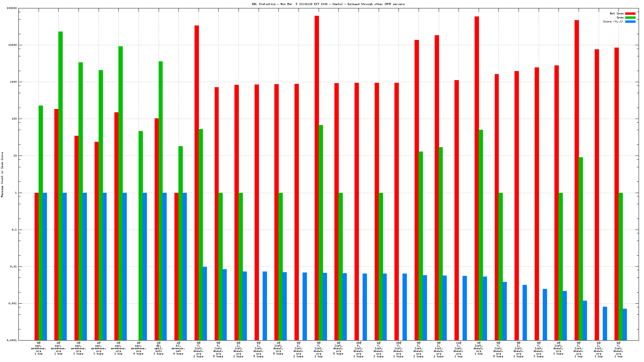Viewport: 644px width, 362px height.
Task: Click the 0@ list.dnswl.org 5 hops label
Action: [x=338, y=348]
